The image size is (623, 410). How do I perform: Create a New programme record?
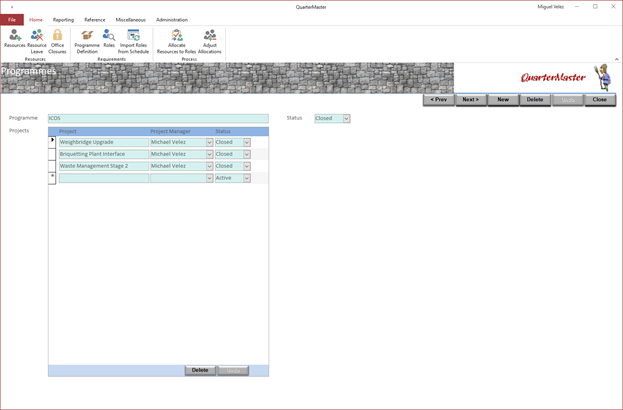[503, 100]
